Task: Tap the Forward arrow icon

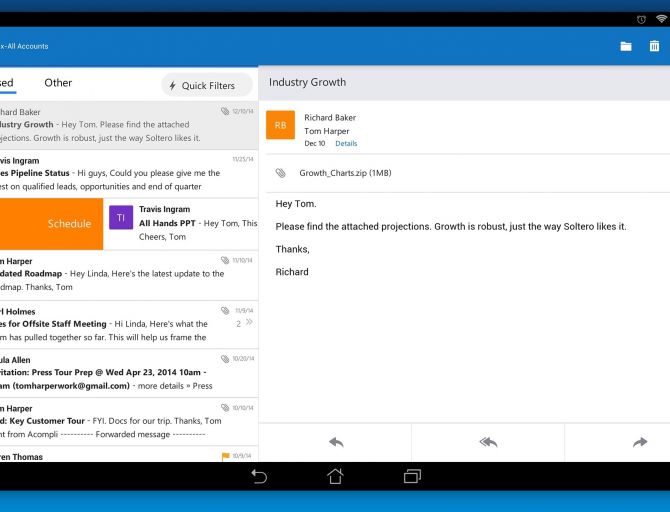Action: coord(640,442)
